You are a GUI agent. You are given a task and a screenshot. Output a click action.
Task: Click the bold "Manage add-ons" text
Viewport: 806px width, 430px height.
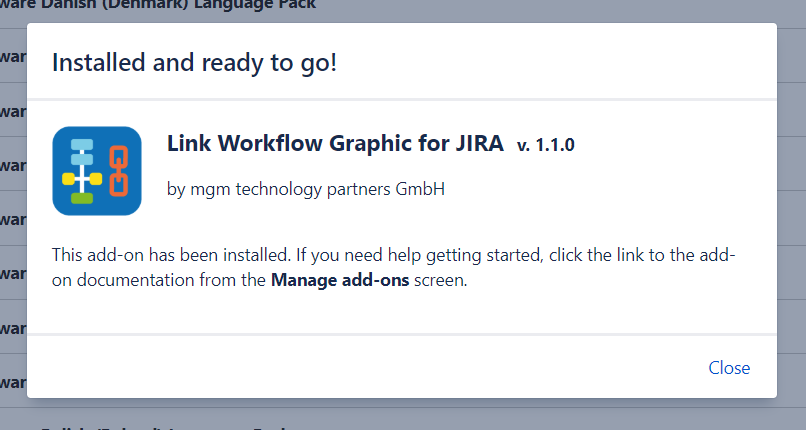[340, 280]
